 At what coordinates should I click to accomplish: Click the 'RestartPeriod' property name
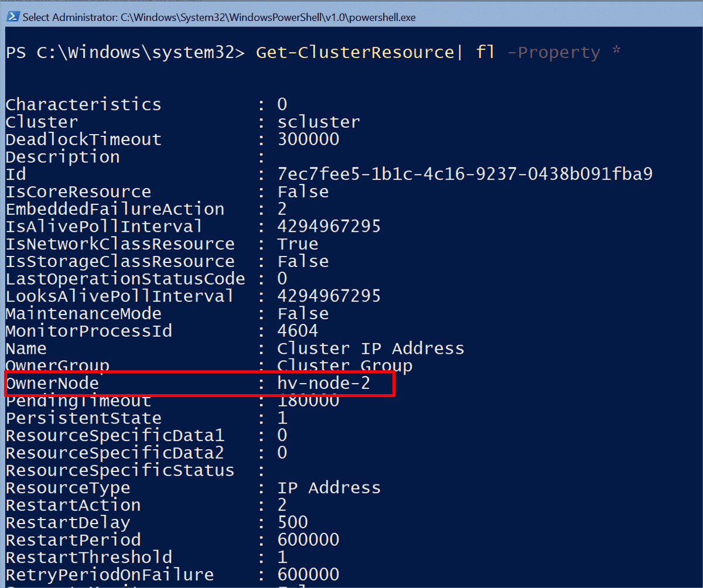pyautogui.click(x=73, y=540)
